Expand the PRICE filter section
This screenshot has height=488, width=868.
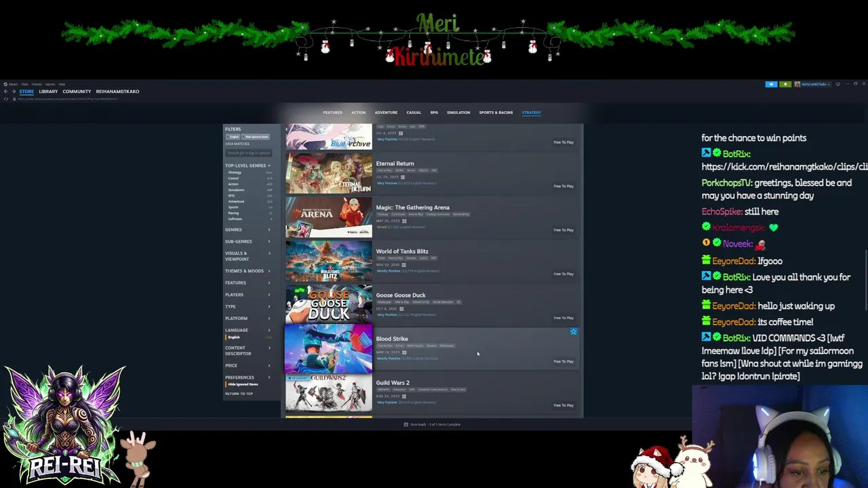[248, 365]
